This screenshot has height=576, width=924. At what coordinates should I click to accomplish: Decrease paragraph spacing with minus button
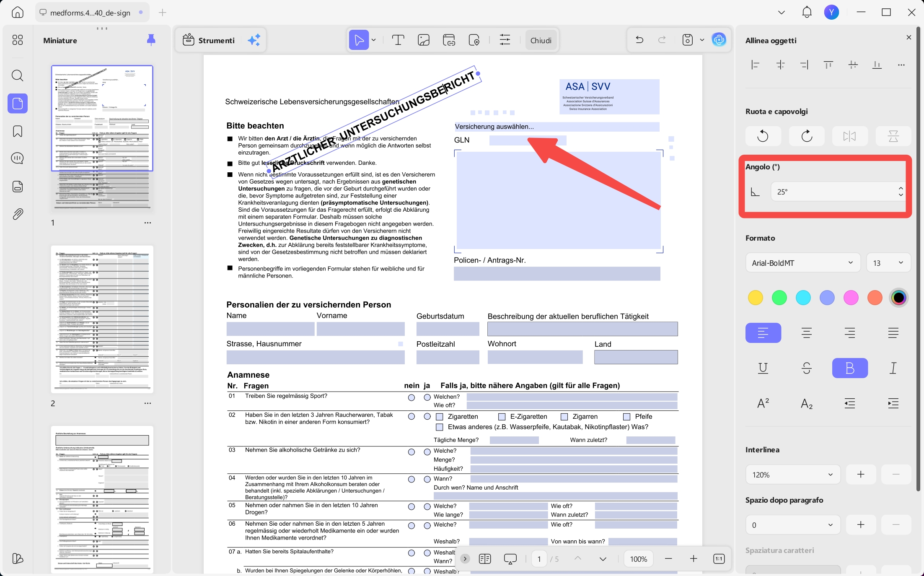[896, 525]
